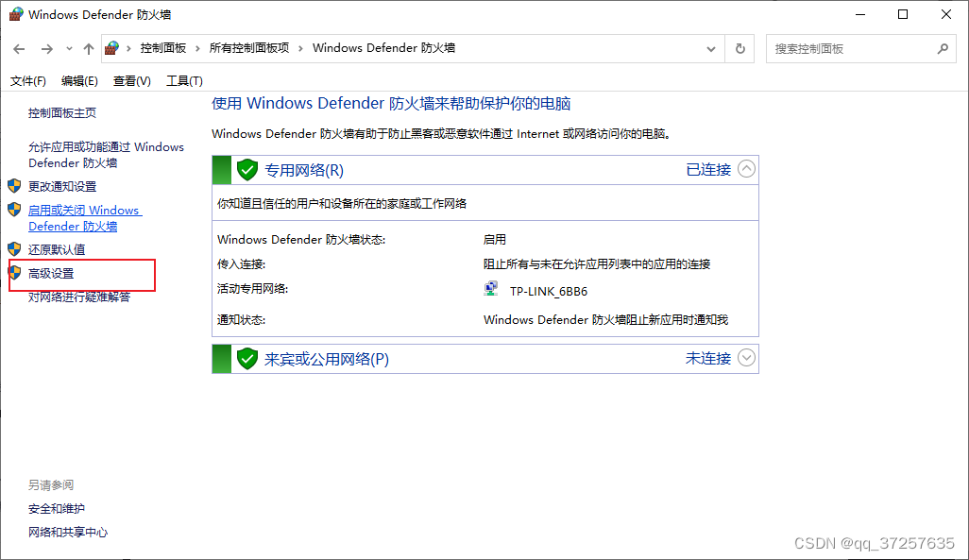Click breadcrumb chevron before 控制面板
Screen dimensions: 969x560
(128, 49)
